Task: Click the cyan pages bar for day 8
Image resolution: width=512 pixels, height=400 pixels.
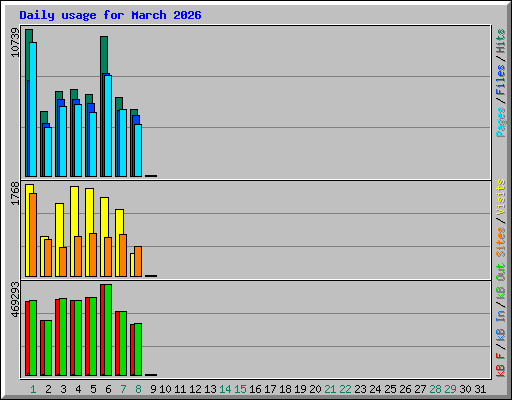Action: tap(138, 150)
